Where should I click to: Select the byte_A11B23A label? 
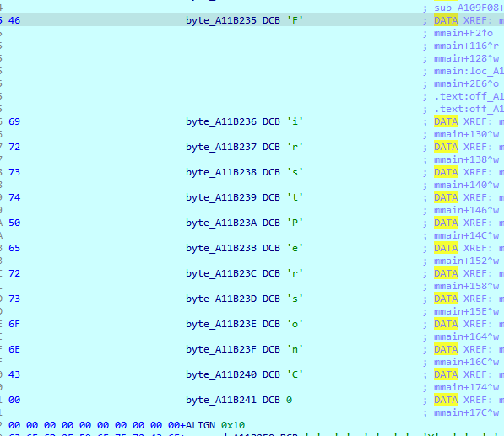tap(221, 223)
